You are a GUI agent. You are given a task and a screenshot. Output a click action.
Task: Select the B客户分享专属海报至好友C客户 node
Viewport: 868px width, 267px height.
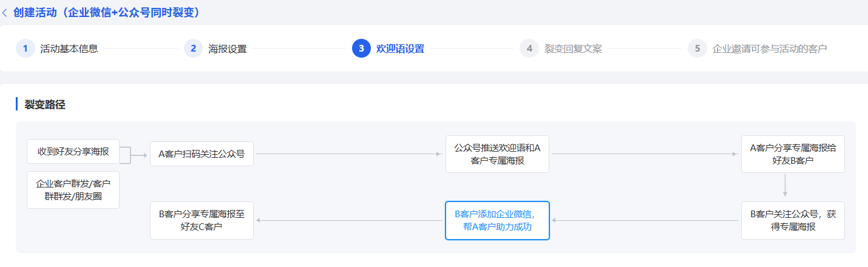(x=202, y=220)
